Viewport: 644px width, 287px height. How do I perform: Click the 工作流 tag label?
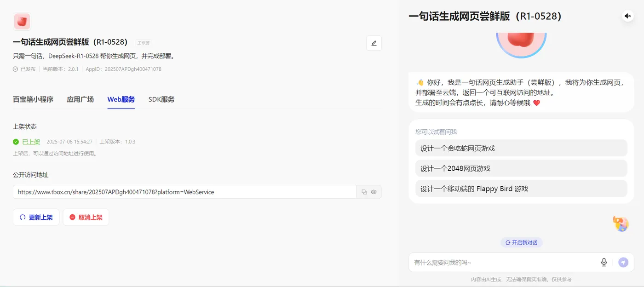pyautogui.click(x=144, y=43)
